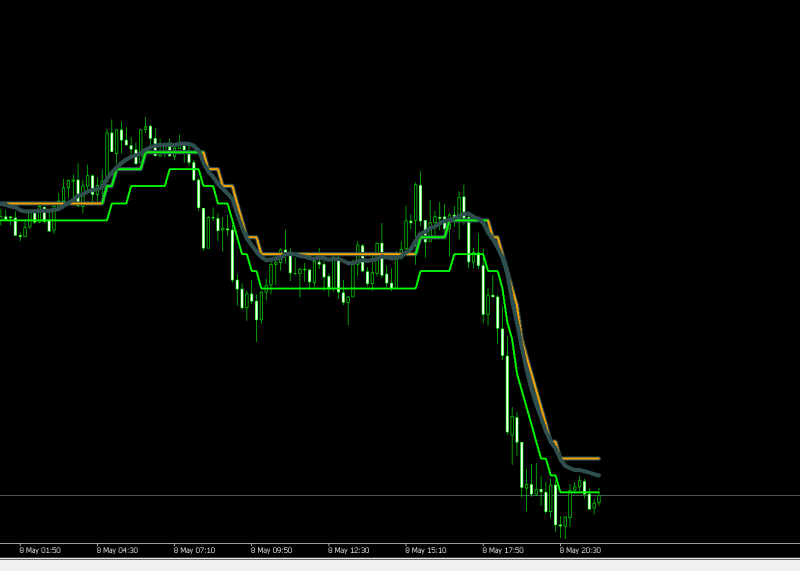Click the '8 May 20:30' time label

(580, 550)
